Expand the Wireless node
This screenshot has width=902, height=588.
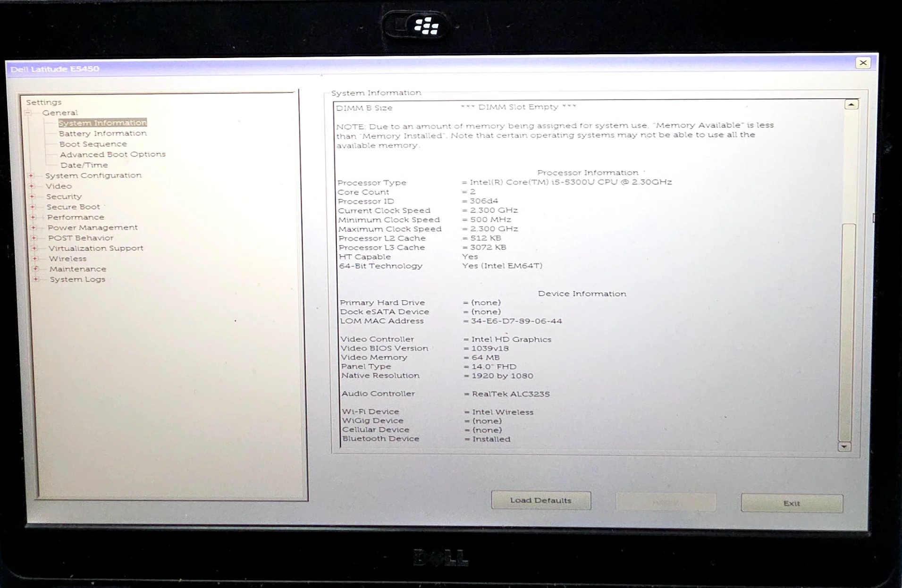[x=35, y=259]
